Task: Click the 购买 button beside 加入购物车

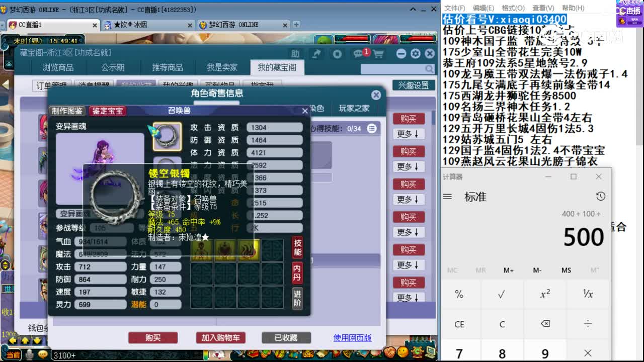Action: (153, 338)
